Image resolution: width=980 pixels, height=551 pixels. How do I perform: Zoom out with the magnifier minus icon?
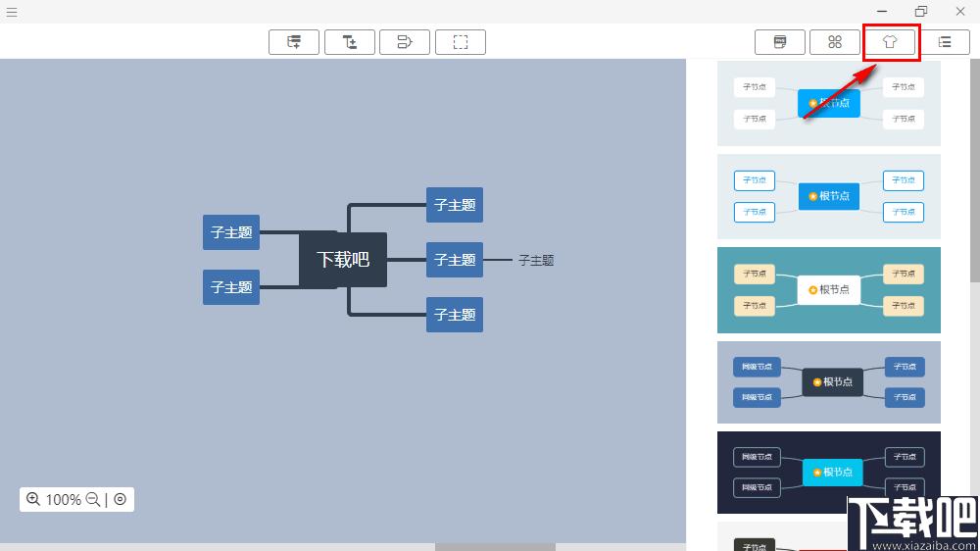tap(92, 499)
